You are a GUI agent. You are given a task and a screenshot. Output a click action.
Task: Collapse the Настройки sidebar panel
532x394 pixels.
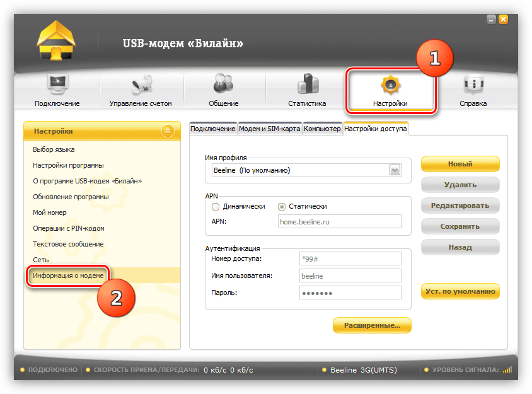pyautogui.click(x=167, y=131)
